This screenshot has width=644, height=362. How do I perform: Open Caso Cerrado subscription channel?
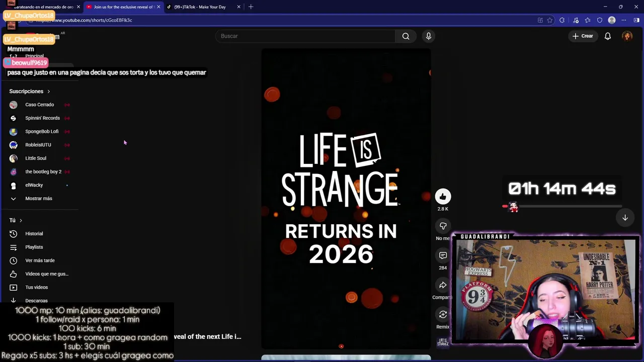tap(39, 105)
